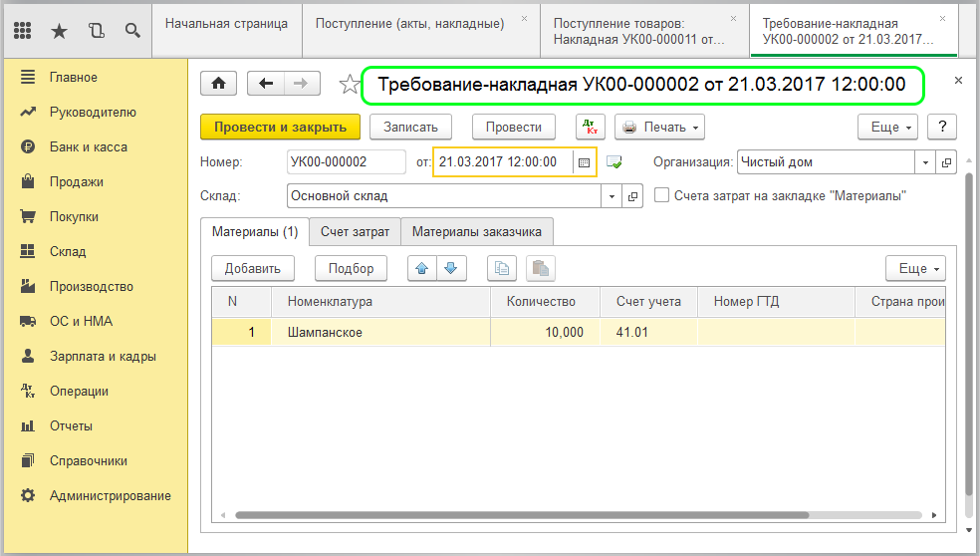Move row down with arrow button
The height and width of the screenshot is (556, 980).
pos(451,269)
